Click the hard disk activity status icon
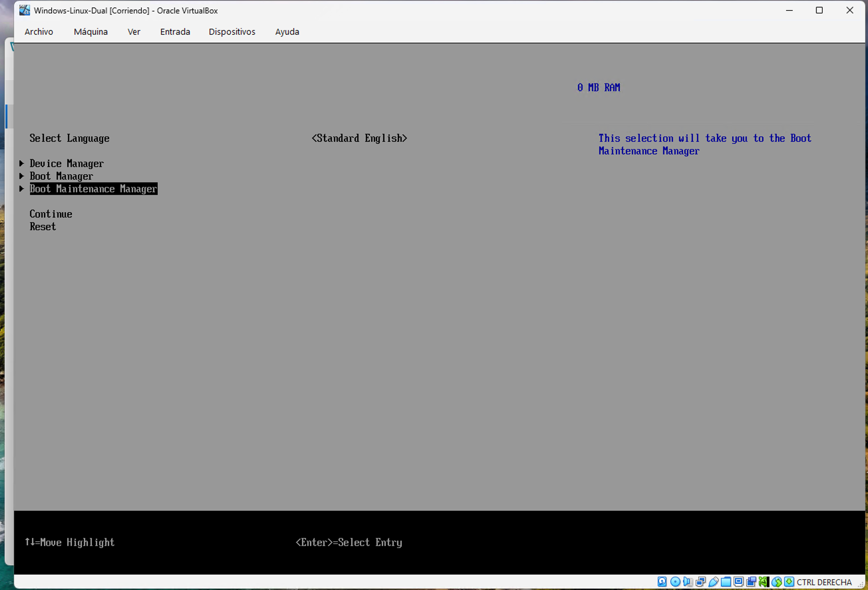Image resolution: width=868 pixels, height=590 pixels. (662, 582)
